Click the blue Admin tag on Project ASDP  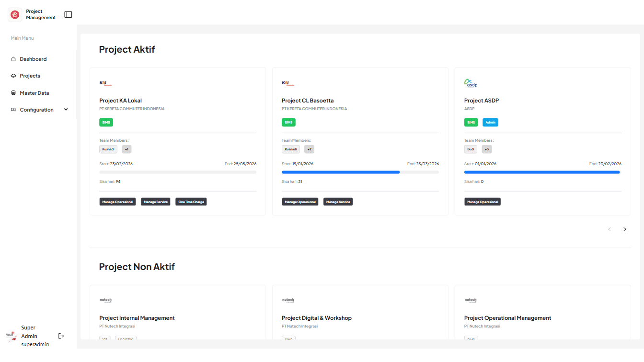491,123
